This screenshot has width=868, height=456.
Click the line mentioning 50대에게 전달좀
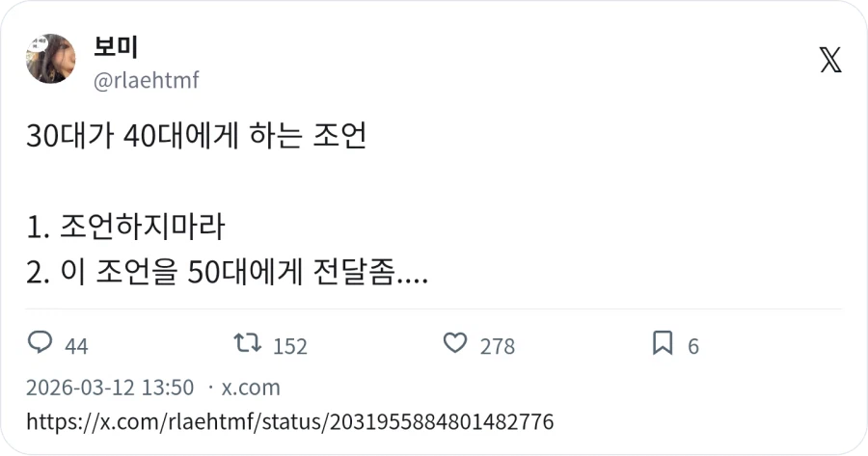tap(228, 273)
